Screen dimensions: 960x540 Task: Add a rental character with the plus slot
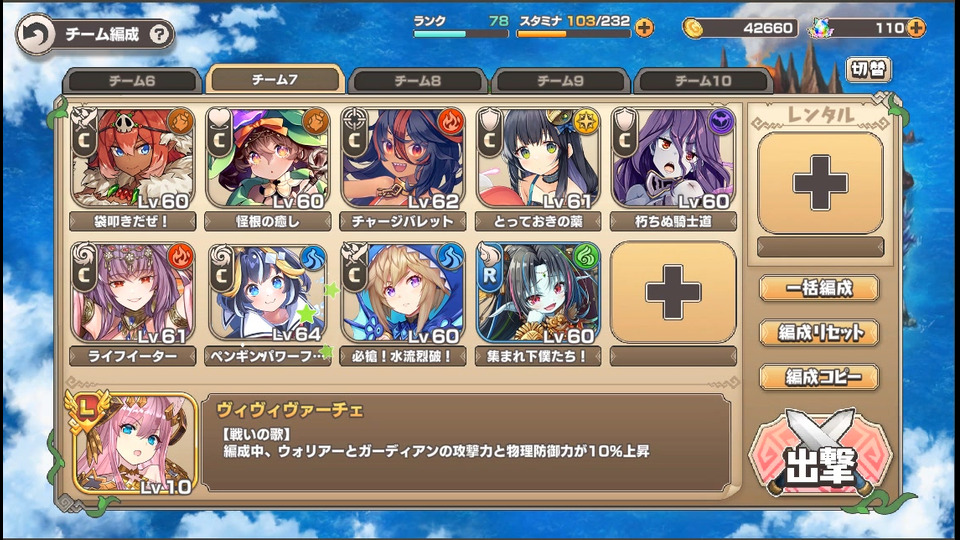pyautogui.click(x=820, y=183)
